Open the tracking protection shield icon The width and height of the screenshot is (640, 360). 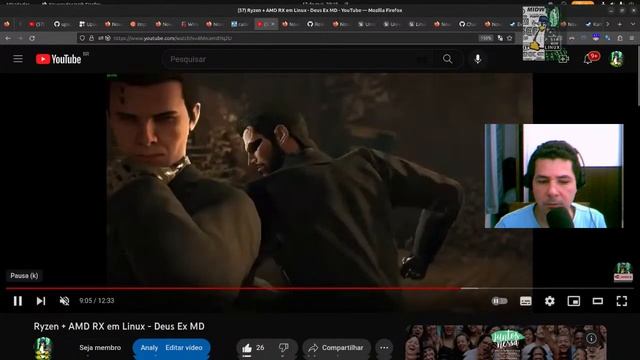click(82, 38)
